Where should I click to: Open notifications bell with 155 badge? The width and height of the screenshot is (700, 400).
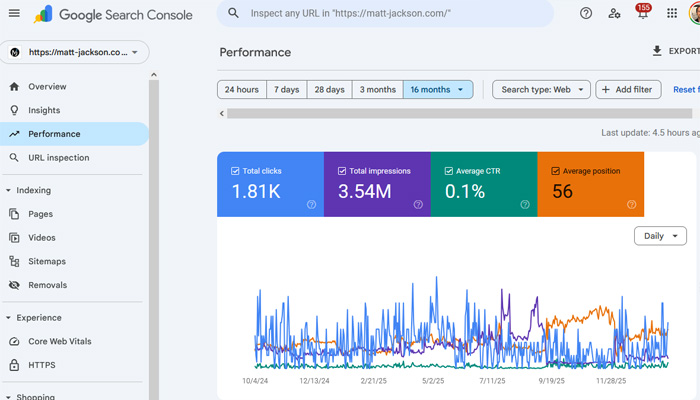pos(643,12)
